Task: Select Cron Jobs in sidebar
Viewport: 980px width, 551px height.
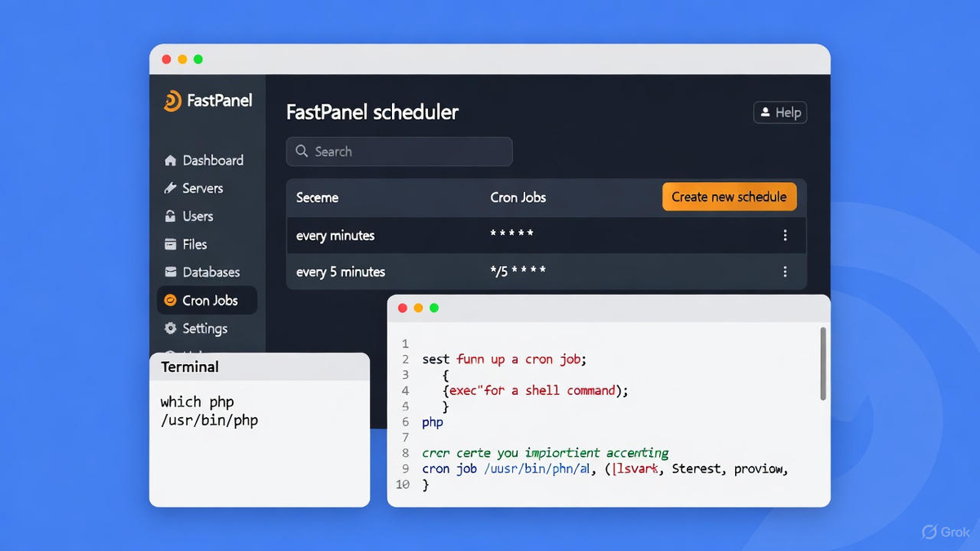Action: pyautogui.click(x=207, y=300)
